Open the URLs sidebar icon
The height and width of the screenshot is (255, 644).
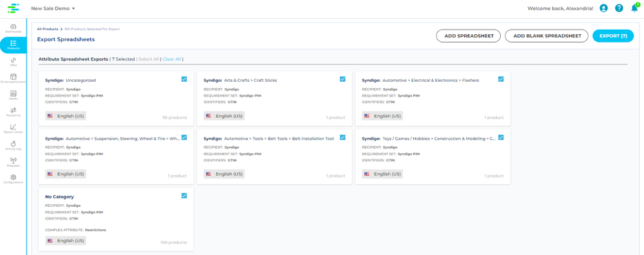(x=13, y=60)
